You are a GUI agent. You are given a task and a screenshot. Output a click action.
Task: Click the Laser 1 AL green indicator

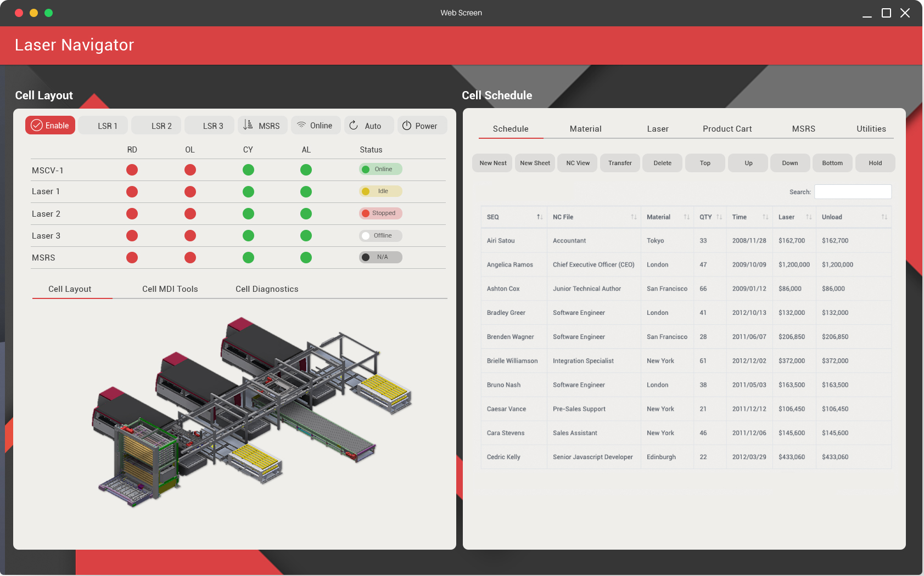click(x=306, y=192)
